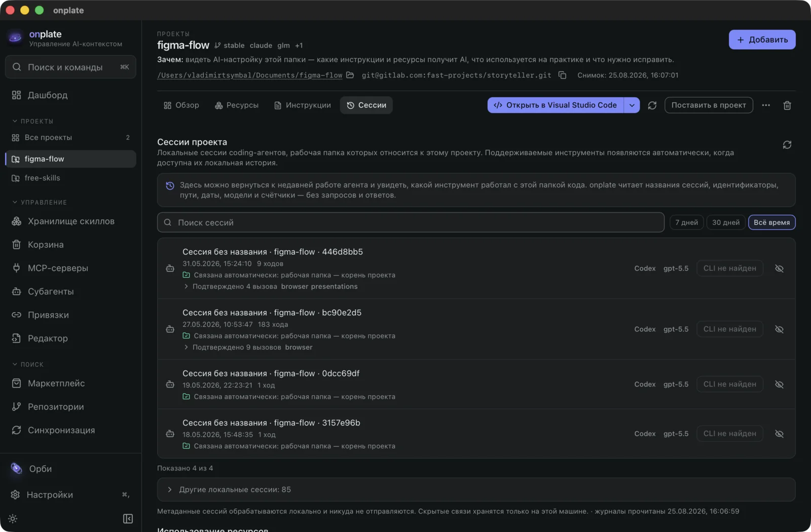Toggle the light/dark theme sun icon

(x=13, y=519)
